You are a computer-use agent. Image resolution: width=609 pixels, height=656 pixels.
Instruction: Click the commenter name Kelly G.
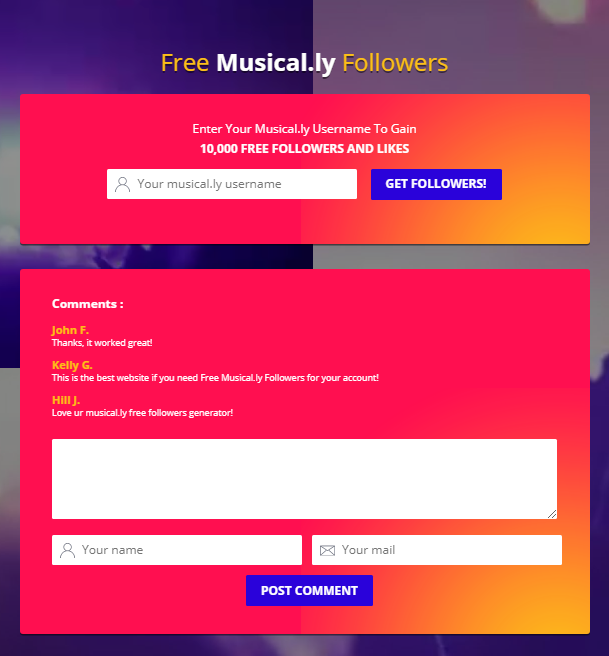click(x=72, y=365)
